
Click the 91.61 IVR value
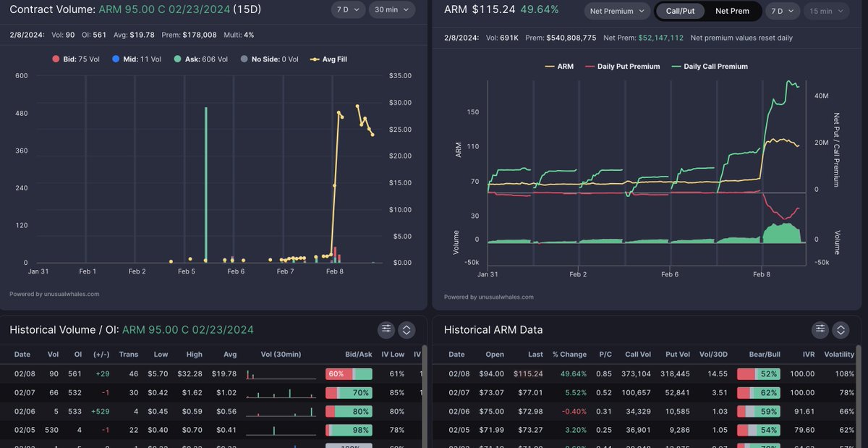[804, 411]
